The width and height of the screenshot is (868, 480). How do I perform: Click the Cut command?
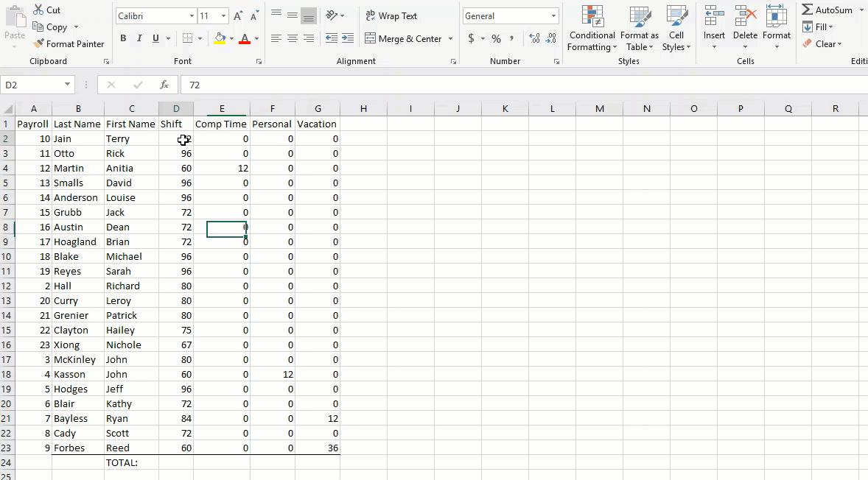[47, 10]
